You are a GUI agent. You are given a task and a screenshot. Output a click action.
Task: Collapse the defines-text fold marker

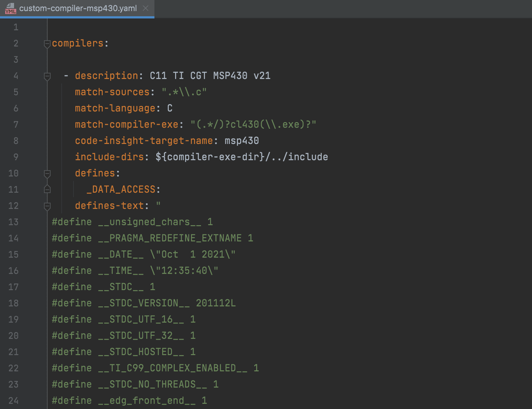coord(47,206)
